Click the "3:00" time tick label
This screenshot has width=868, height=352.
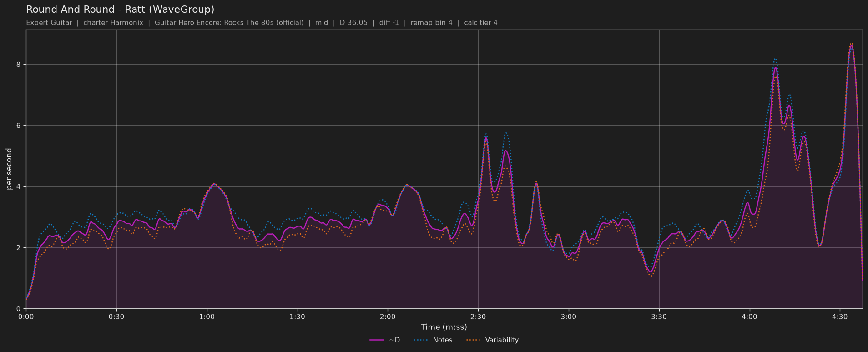pyautogui.click(x=569, y=317)
